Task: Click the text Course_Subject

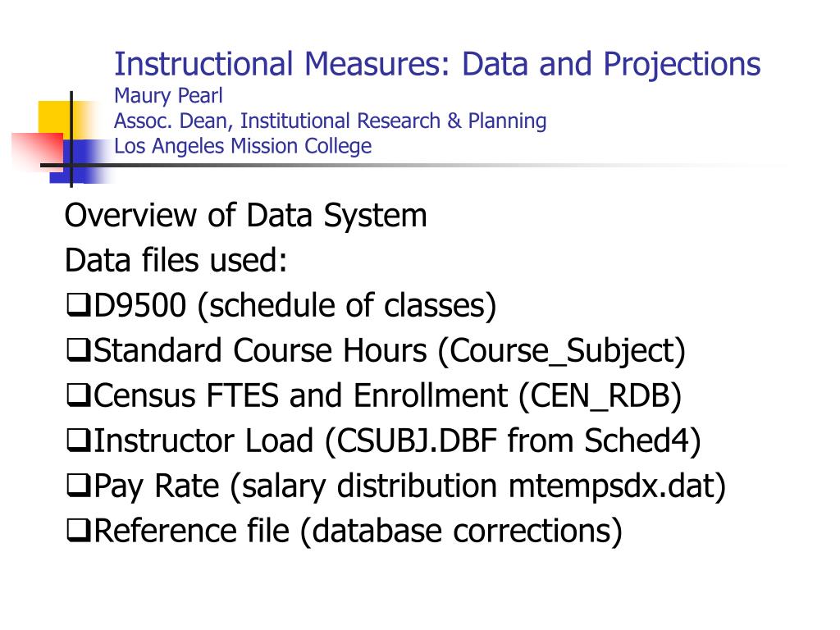Action: [x=561, y=351]
